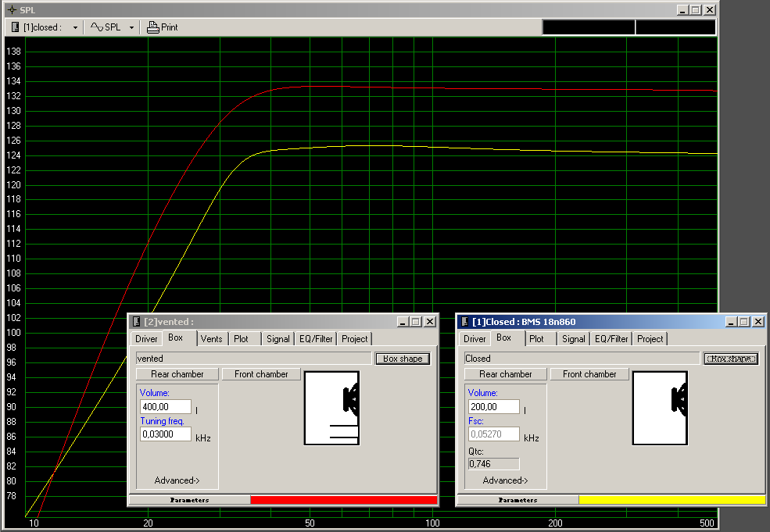
Task: Switch to Driver tab in vented window
Action: point(146,338)
